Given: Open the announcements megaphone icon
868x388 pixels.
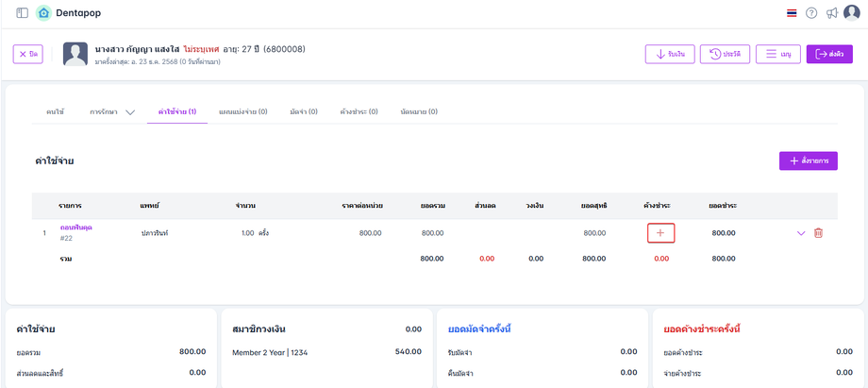Looking at the screenshot, I should tap(831, 13).
